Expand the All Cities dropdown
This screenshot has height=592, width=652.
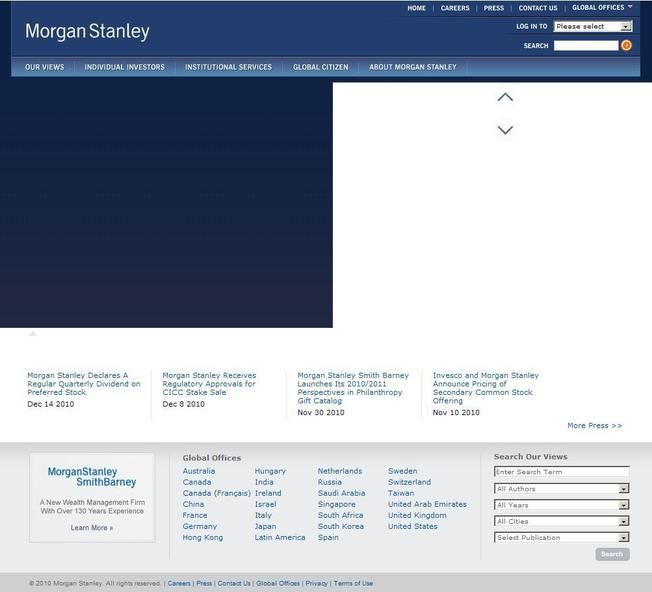click(x=561, y=521)
